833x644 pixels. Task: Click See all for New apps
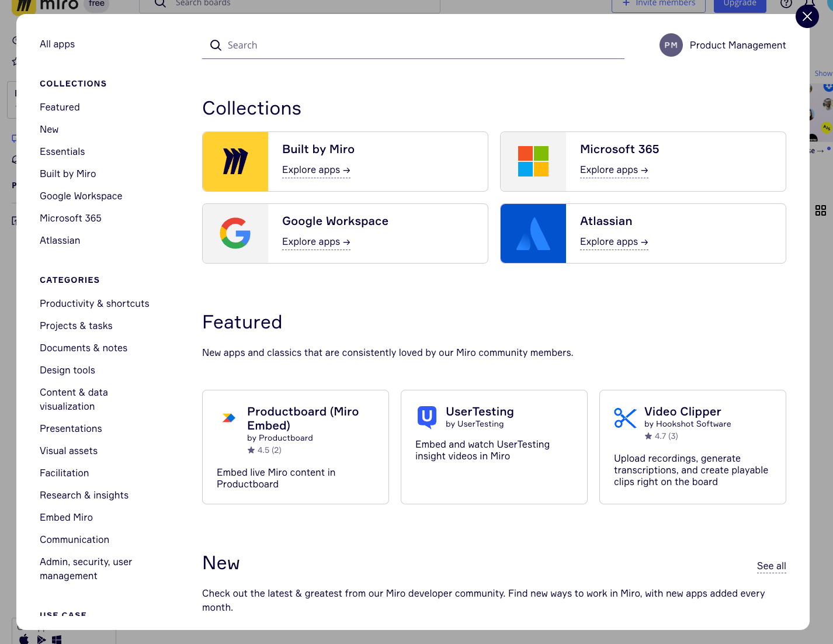pyautogui.click(x=771, y=566)
